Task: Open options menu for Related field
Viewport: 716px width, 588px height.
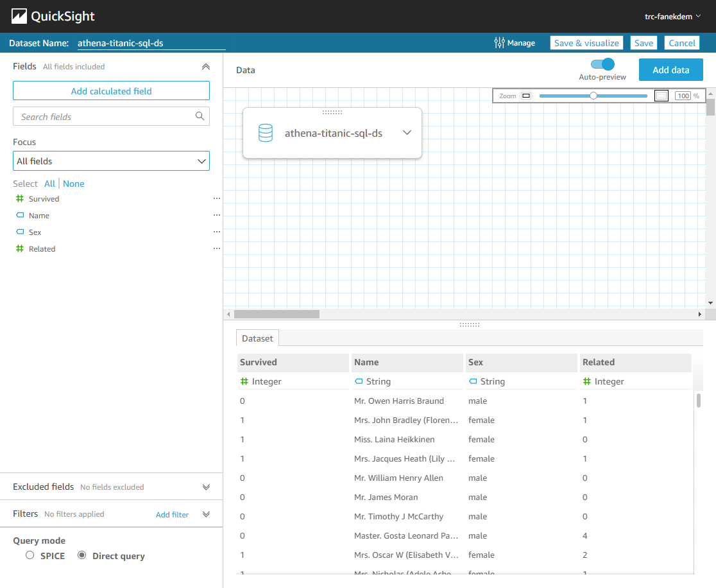Action: [x=216, y=248]
